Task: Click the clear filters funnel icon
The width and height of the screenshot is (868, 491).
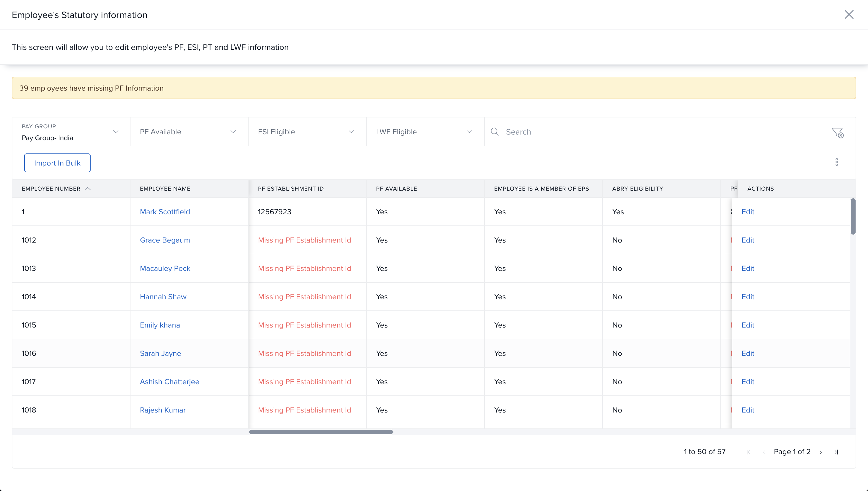Action: (x=837, y=132)
